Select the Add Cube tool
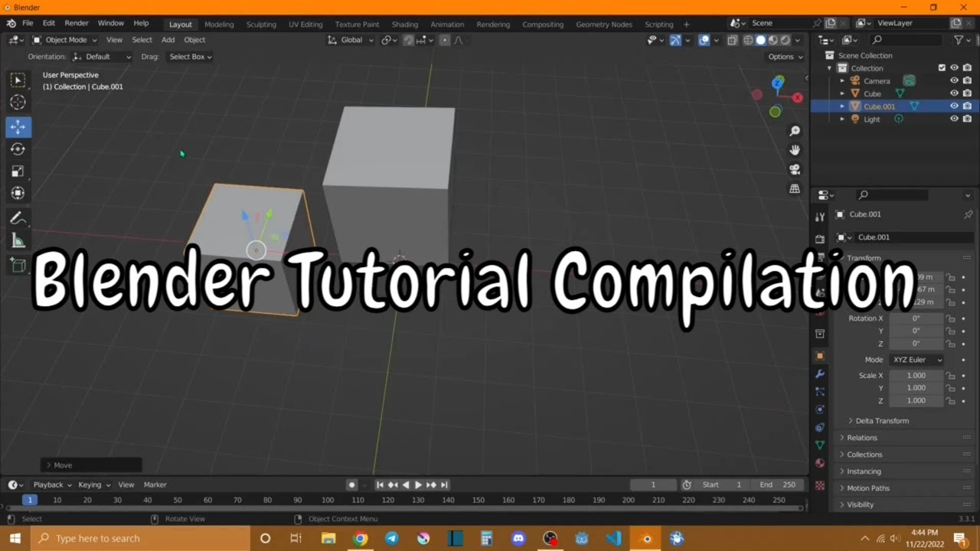The width and height of the screenshot is (980, 551). 18,266
